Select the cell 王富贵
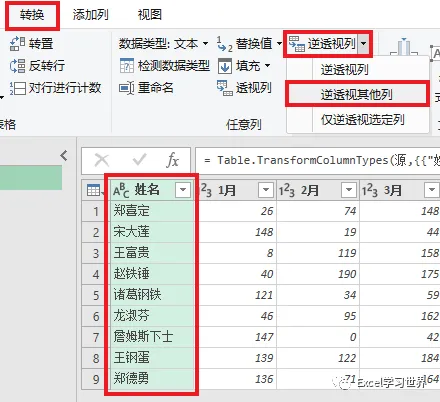This screenshot has height=402, width=440. [x=152, y=253]
